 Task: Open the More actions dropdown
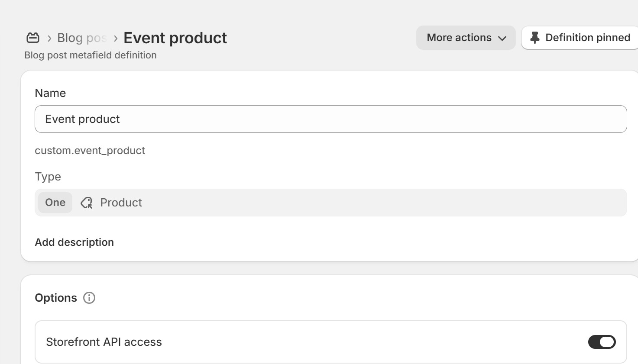(x=466, y=38)
